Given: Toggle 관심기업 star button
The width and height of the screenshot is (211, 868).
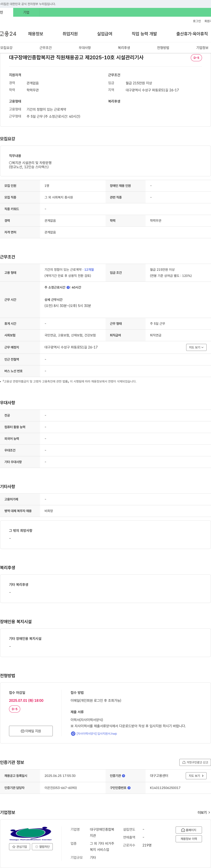Looking at the screenshot, I should 20,846.
